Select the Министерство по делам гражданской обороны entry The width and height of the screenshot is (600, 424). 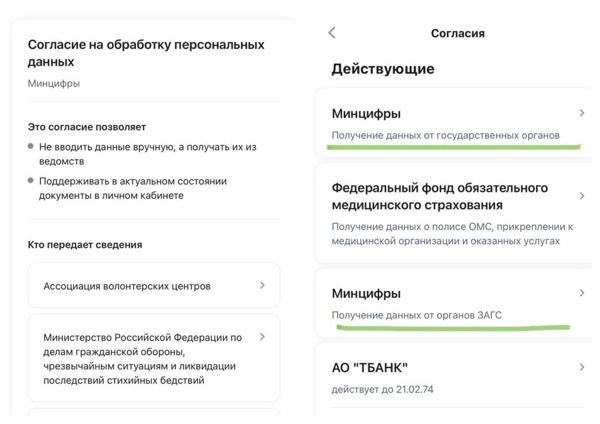(140, 359)
